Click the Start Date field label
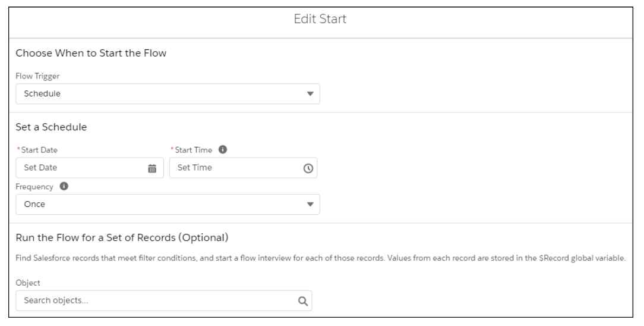This screenshot has width=644, height=326. (x=39, y=150)
